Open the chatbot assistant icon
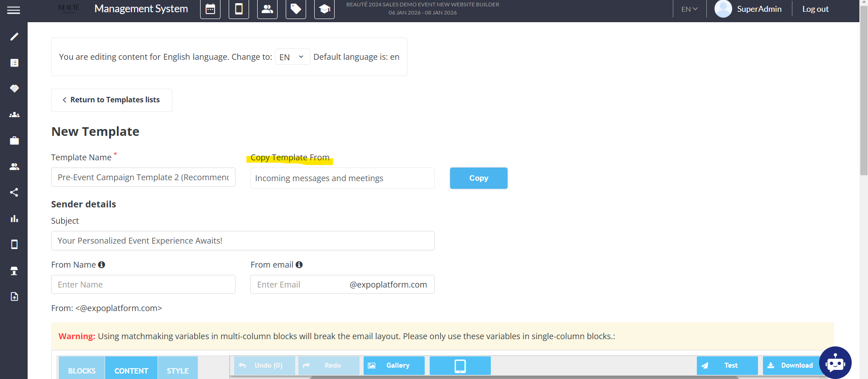868x379 pixels. click(x=835, y=363)
